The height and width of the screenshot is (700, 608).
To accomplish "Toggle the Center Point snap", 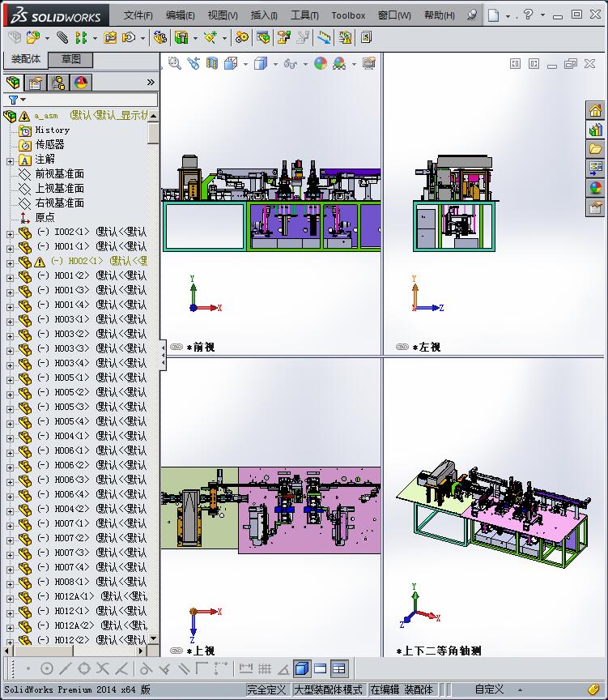I will click(47, 668).
